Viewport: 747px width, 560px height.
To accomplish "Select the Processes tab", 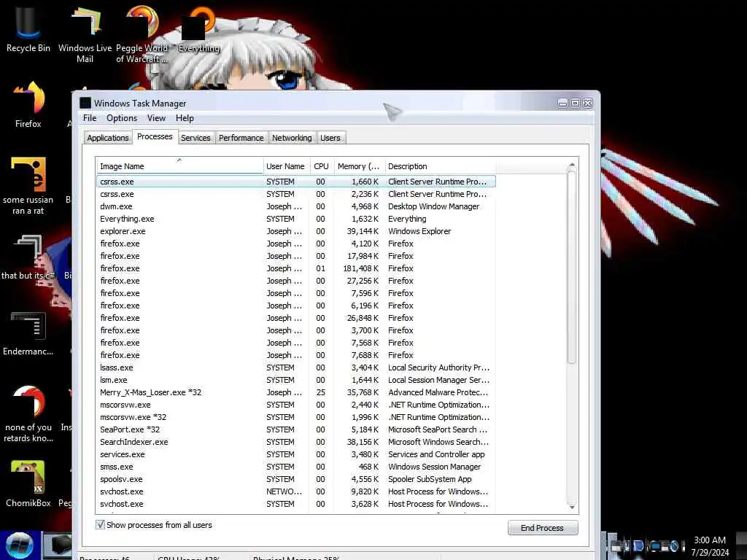I will [x=155, y=136].
